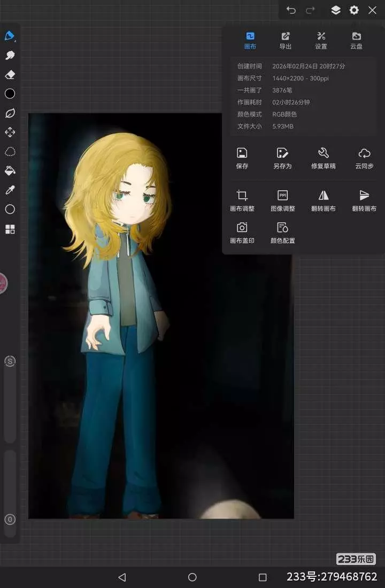Screen dimensions: 385x588
Task: Select the smudge tool
Action: 10,56
